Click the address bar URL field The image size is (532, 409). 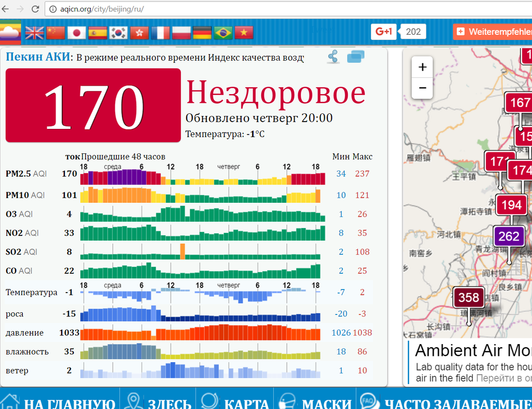coord(288,9)
